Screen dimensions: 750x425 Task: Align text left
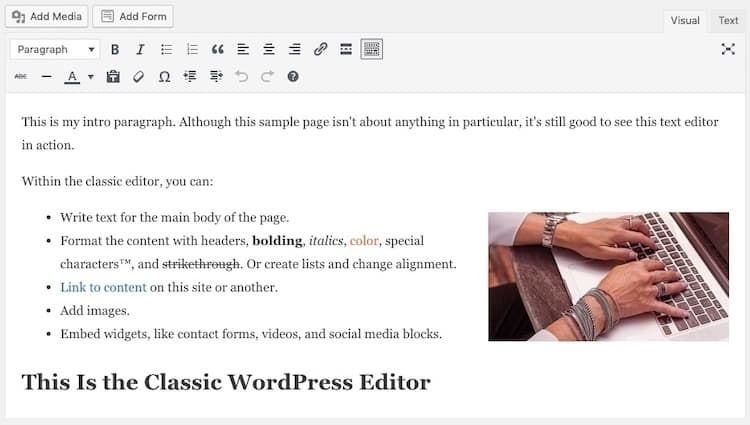coord(243,49)
